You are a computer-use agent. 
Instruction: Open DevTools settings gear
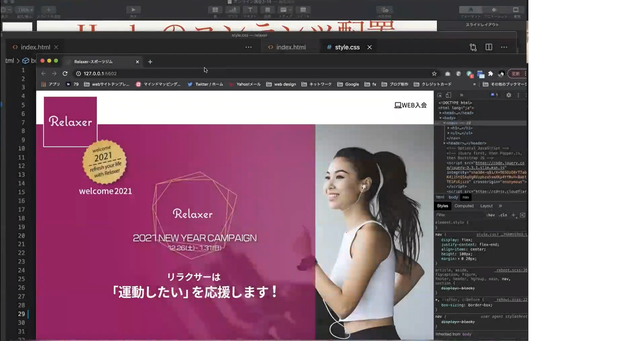tap(508, 95)
